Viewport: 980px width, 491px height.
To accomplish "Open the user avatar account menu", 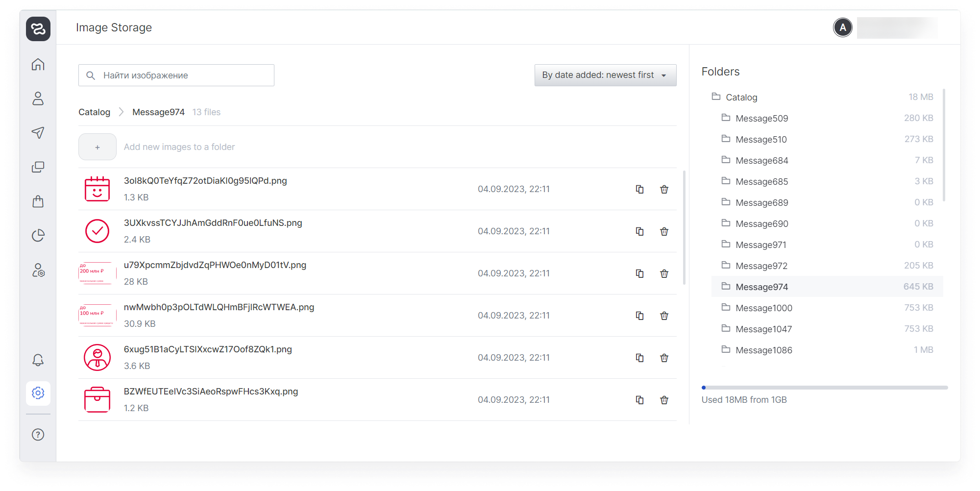I will click(843, 27).
